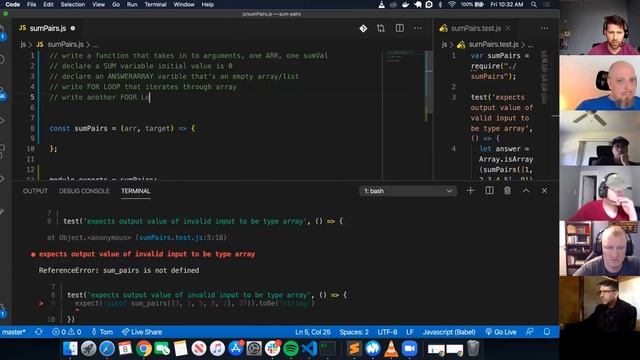Open the GitLens icon in editor toolbar
640x360 pixels.
pyautogui.click(x=363, y=28)
